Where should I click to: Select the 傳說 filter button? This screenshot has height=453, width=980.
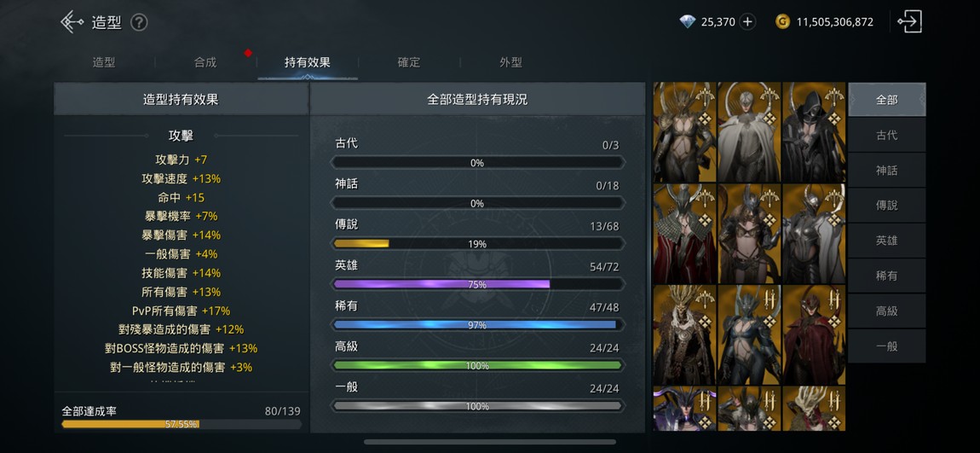[887, 206]
